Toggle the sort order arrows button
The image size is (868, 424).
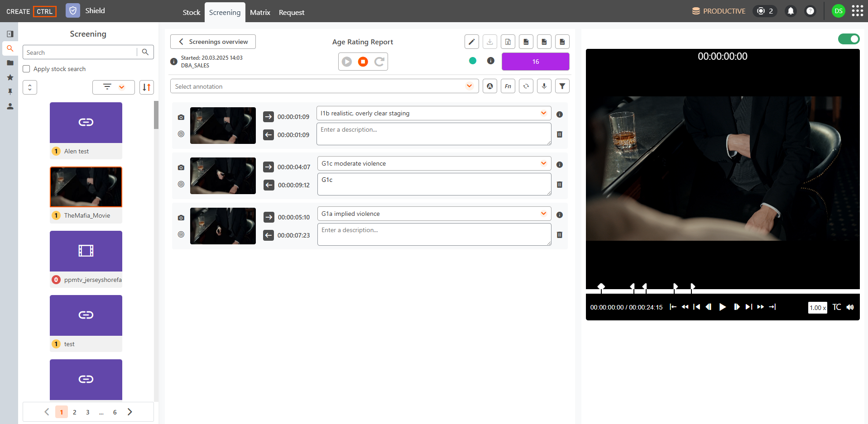pyautogui.click(x=147, y=87)
